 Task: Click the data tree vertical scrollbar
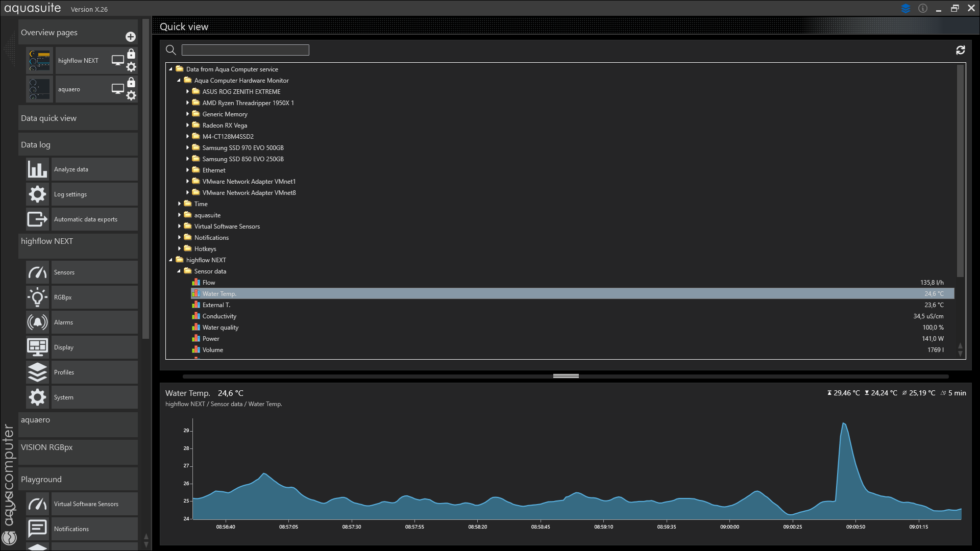pos(960,171)
